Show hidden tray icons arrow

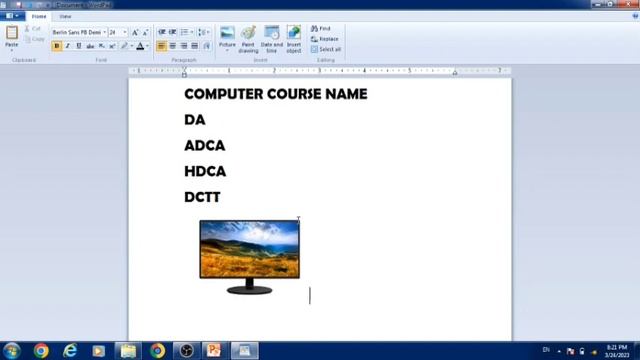559,351
